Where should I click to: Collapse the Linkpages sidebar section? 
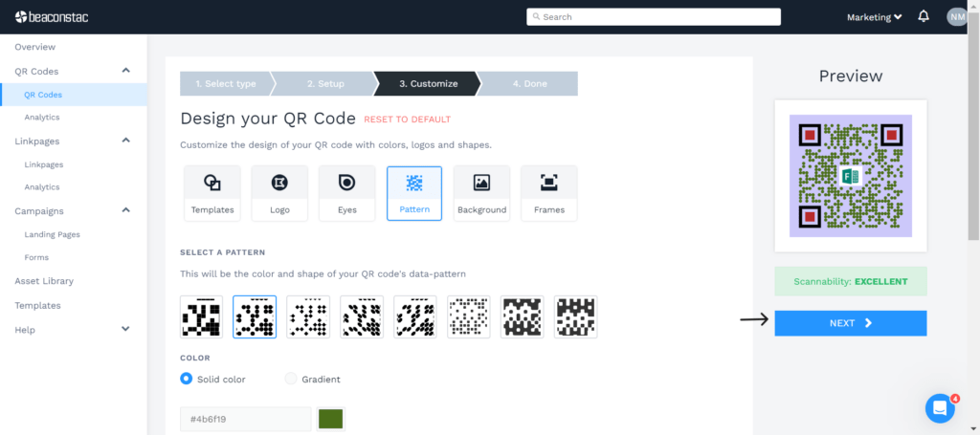coord(125,141)
